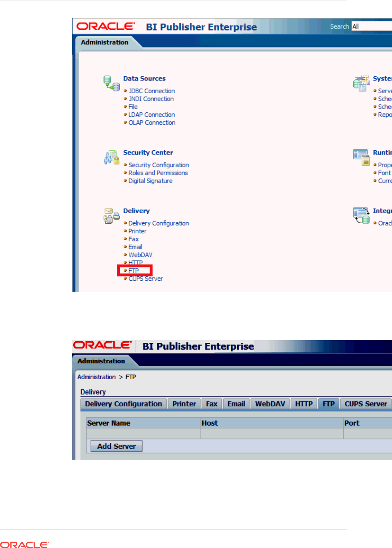Open the WebDAV delivery link
This screenshot has height=548, width=392.
[140, 255]
